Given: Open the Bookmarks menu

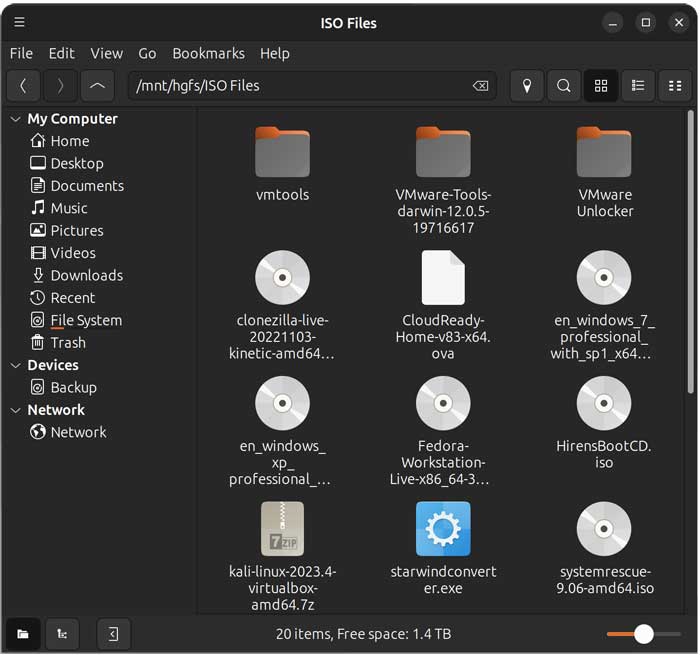Looking at the screenshot, I should 208,54.
